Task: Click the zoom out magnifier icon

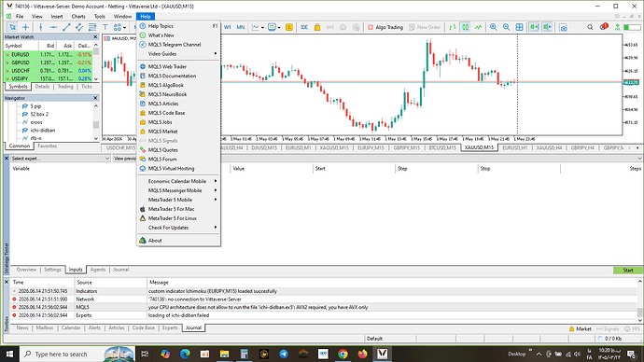Action: [x=507, y=27]
